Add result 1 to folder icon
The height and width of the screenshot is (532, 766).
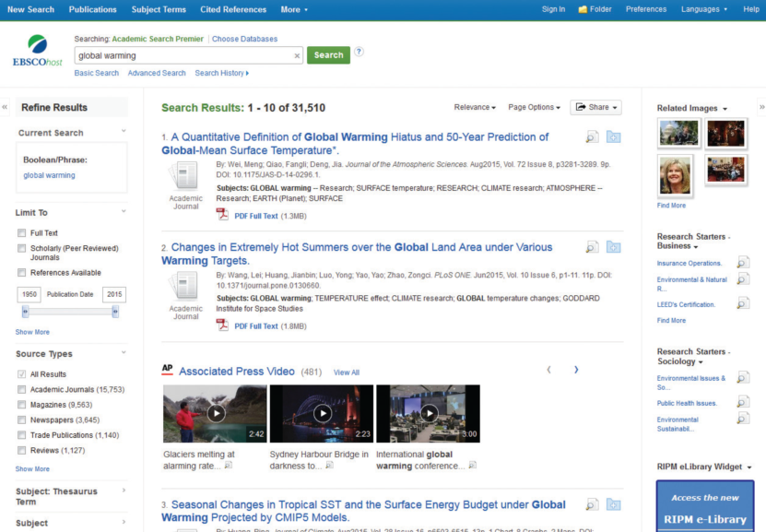[x=614, y=137]
